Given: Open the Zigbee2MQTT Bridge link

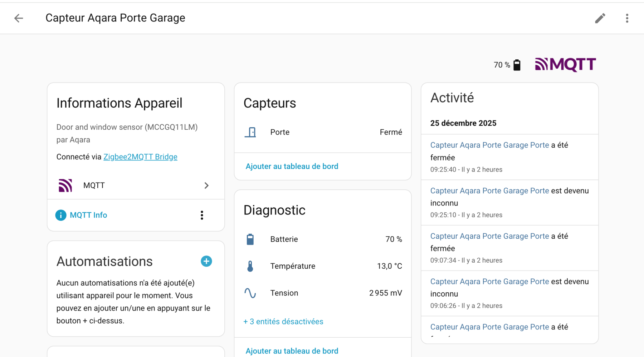Looking at the screenshot, I should (x=140, y=157).
